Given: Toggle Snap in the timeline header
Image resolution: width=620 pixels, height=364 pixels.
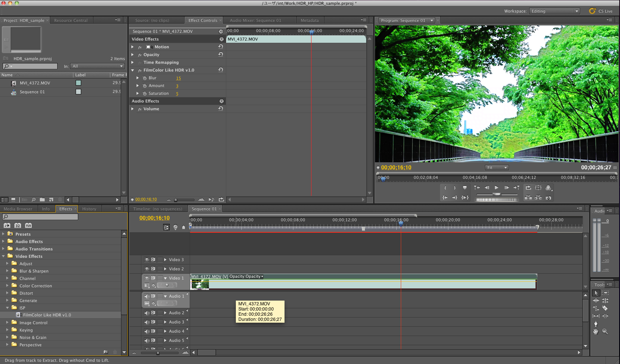Looking at the screenshot, I should click(167, 227).
